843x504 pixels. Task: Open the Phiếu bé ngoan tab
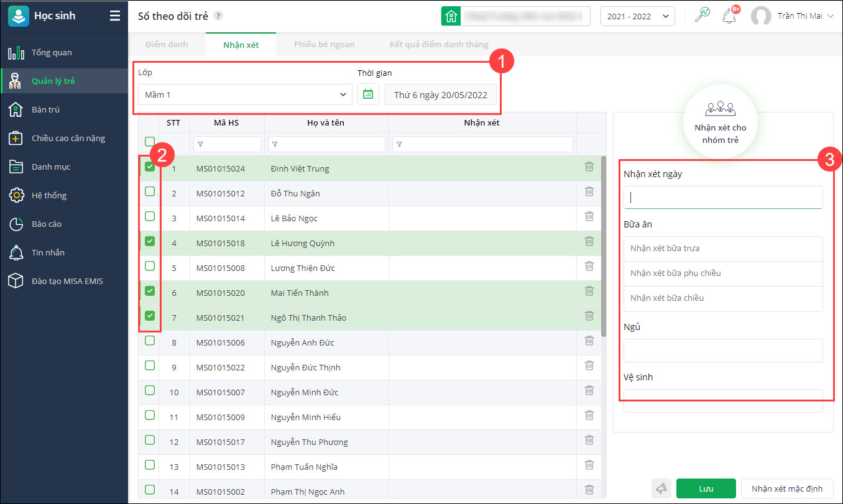point(324,45)
